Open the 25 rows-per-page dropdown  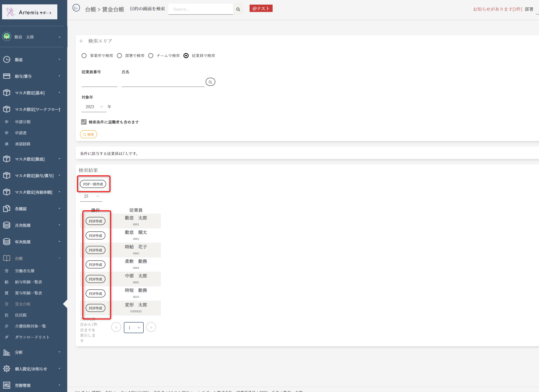click(91, 196)
